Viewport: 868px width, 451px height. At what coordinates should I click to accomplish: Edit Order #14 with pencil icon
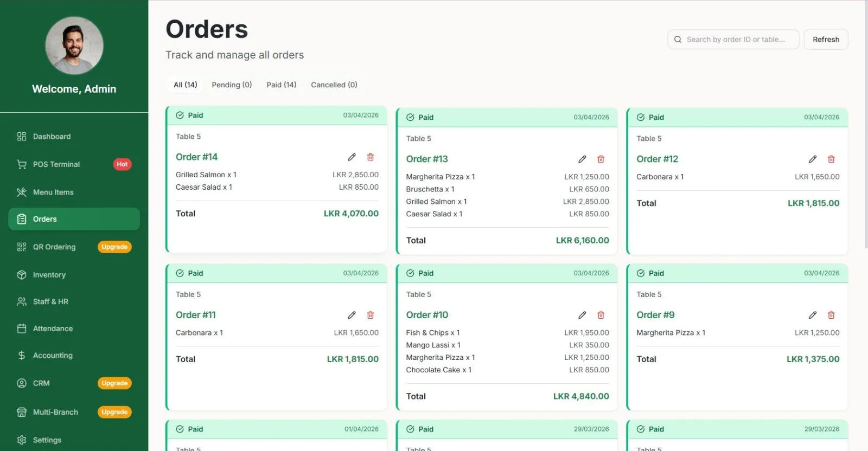point(352,157)
